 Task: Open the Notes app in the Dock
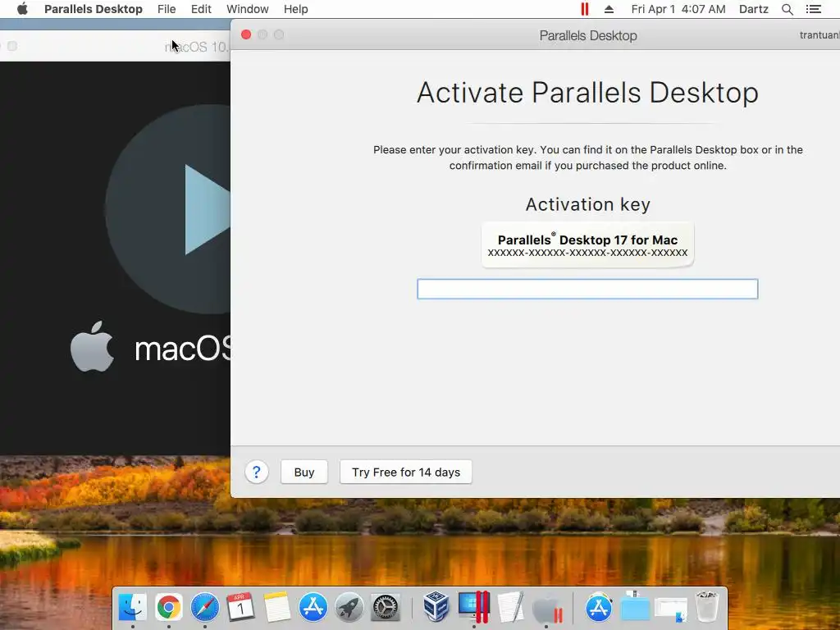pyautogui.click(x=277, y=607)
